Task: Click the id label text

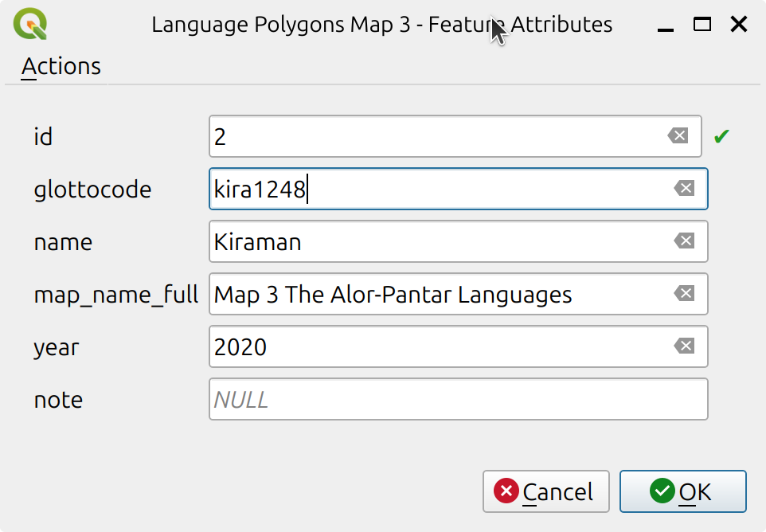Action: click(42, 136)
